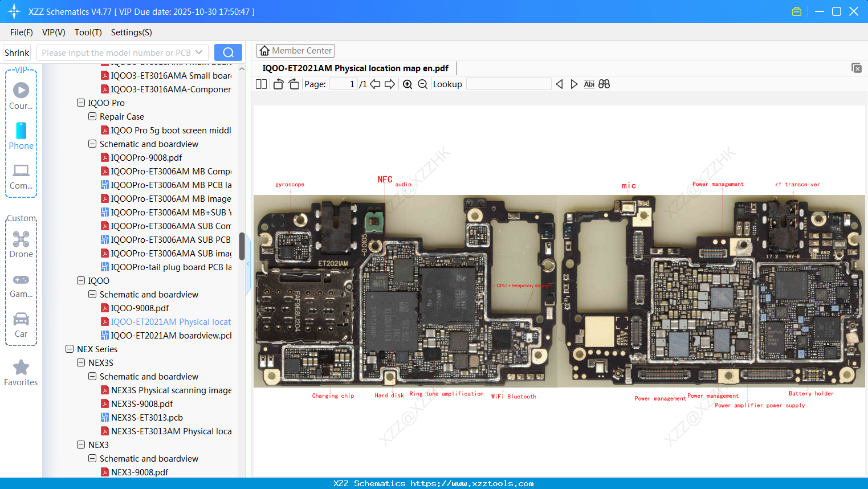Viewport: 868px width, 489px height.
Task: Rotate the page counterclockwise
Action: coord(278,84)
